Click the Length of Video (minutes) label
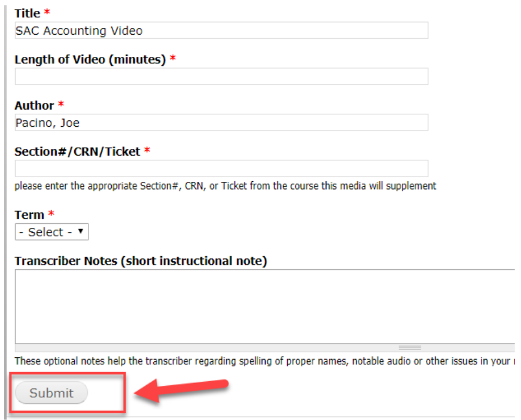This screenshot has height=420, width=521. pos(90,59)
